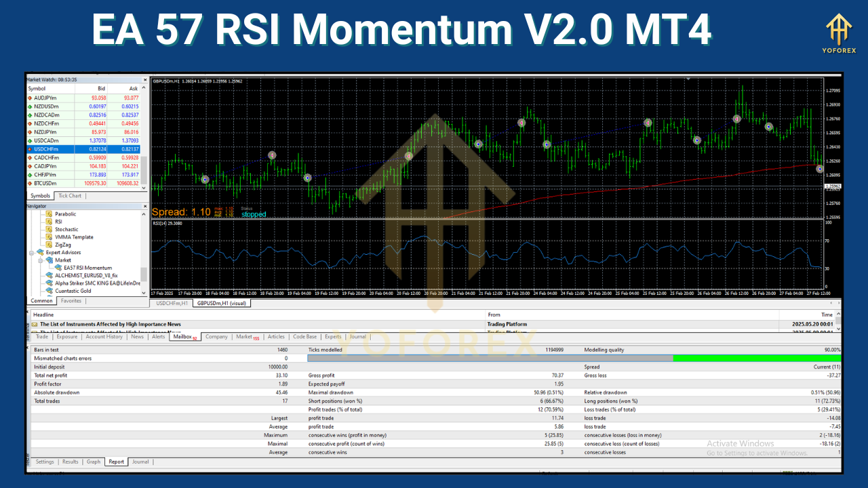Screen dimensions: 868x488
Task: Collapse the Market node under Expert Advisors
Action: pos(40,260)
